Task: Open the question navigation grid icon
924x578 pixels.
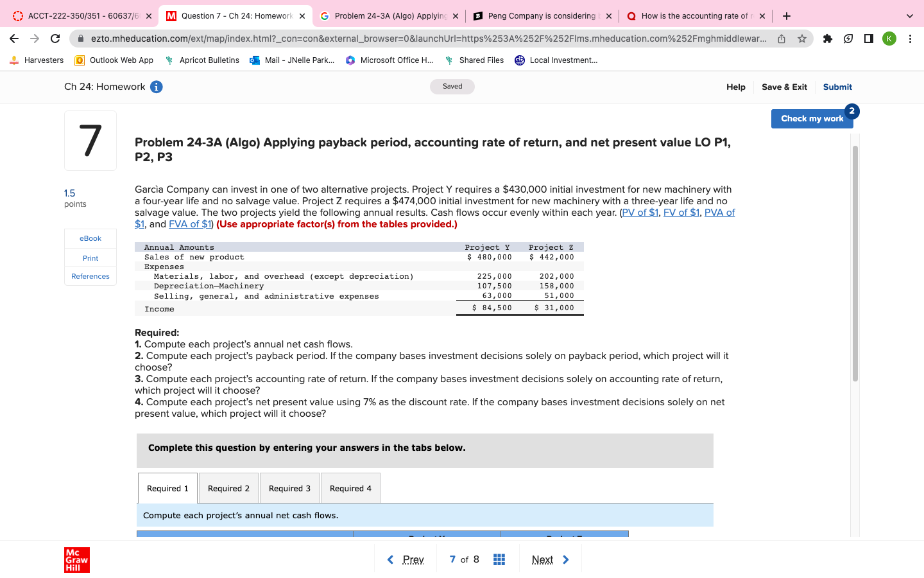Action: coord(499,559)
